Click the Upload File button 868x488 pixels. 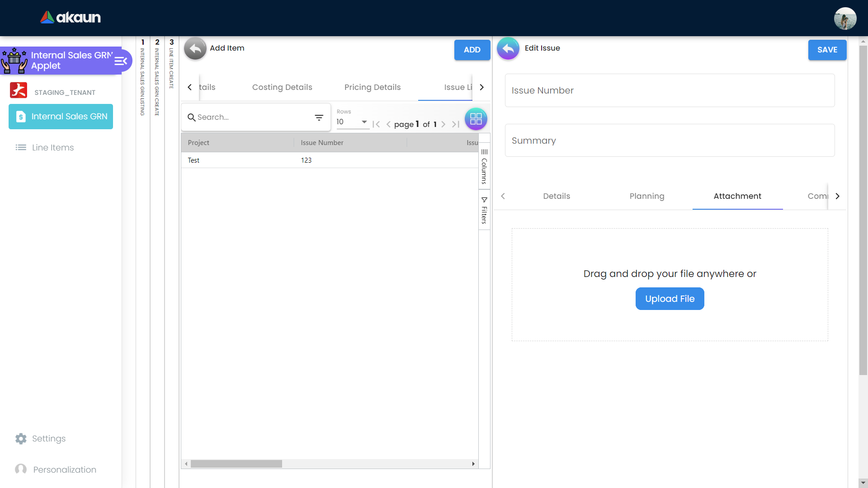coord(670,299)
